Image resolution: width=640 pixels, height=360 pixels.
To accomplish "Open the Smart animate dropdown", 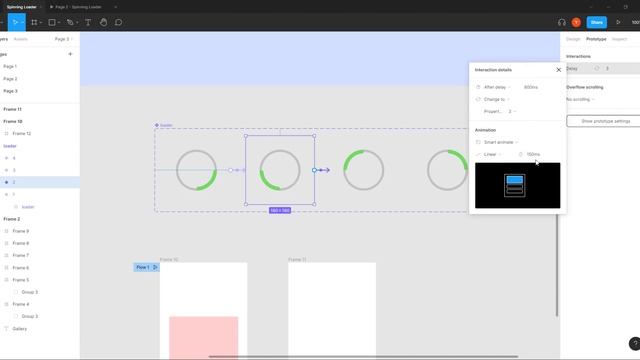I will pyautogui.click(x=501, y=142).
